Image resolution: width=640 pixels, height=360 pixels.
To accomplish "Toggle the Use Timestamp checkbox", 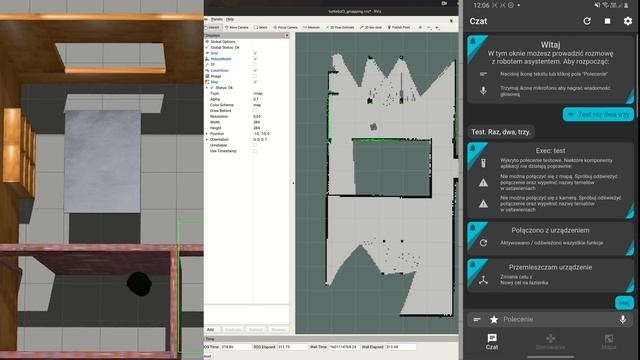I will click(255, 151).
